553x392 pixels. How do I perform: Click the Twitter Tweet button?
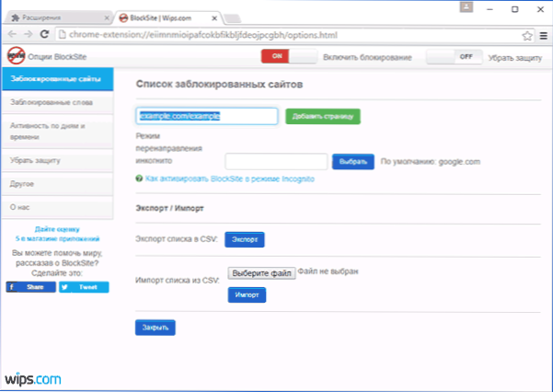(84, 287)
